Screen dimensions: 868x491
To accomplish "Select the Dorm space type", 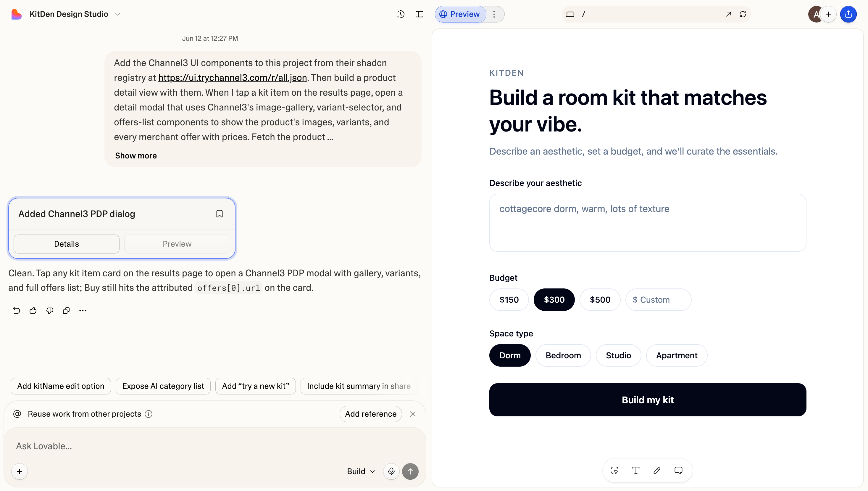I will tap(510, 355).
